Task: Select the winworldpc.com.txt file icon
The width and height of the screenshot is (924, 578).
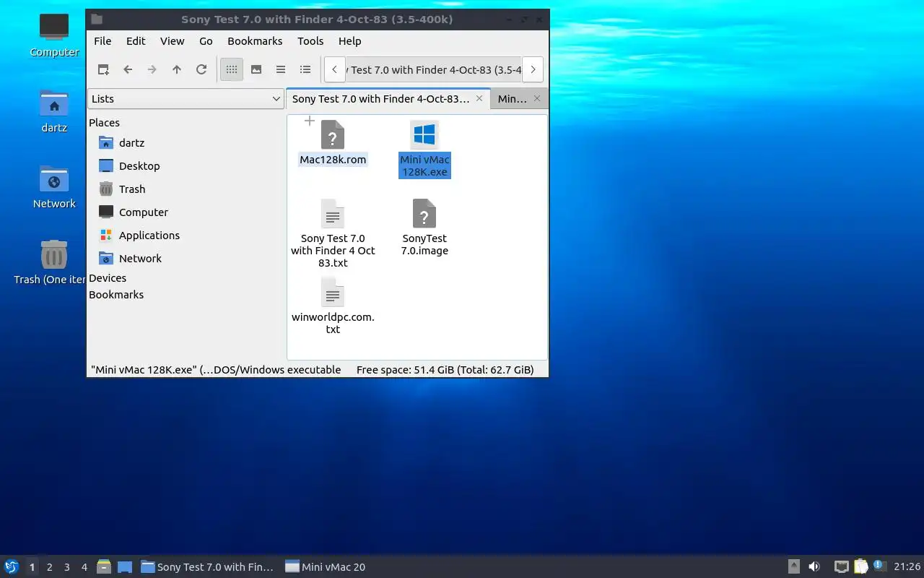Action: (x=333, y=292)
